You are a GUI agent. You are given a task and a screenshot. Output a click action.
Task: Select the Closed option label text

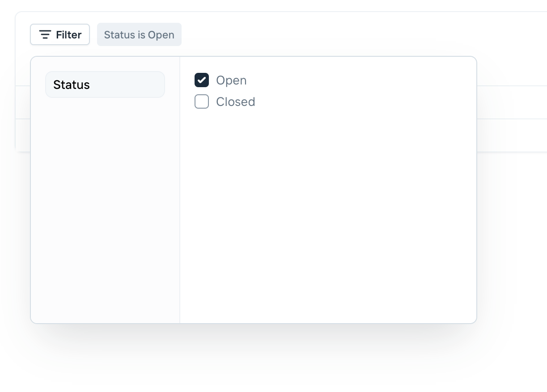pyautogui.click(x=236, y=101)
